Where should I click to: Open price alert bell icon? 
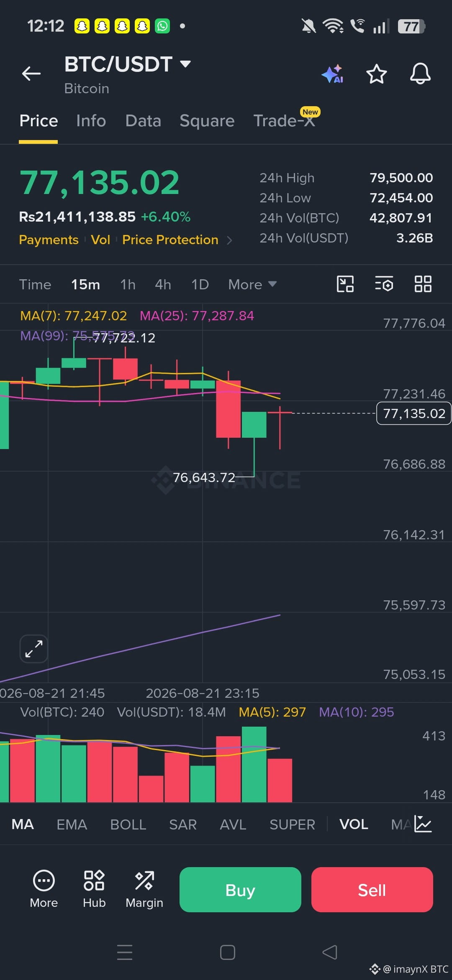pos(420,74)
